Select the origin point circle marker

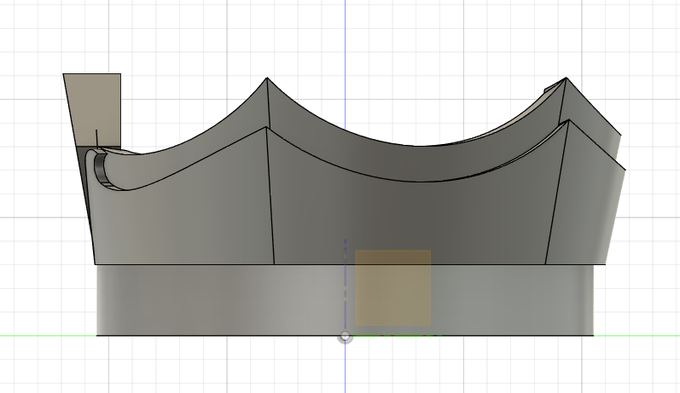(x=345, y=336)
